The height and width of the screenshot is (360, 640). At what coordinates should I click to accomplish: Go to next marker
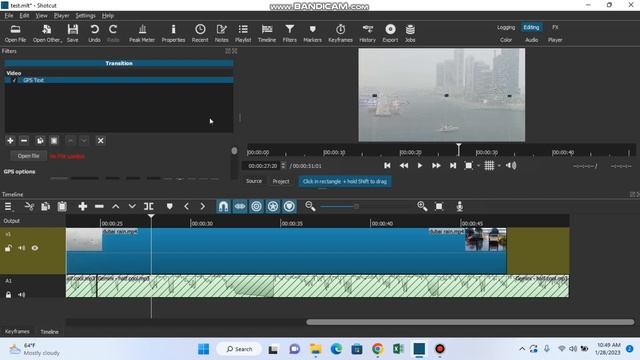pyautogui.click(x=202, y=207)
